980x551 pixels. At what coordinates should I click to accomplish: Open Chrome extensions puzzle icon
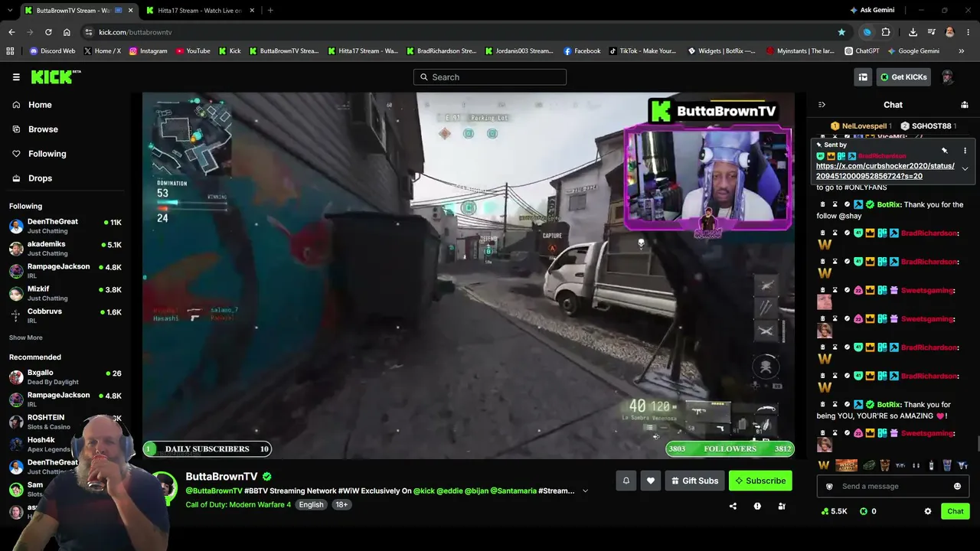(886, 32)
